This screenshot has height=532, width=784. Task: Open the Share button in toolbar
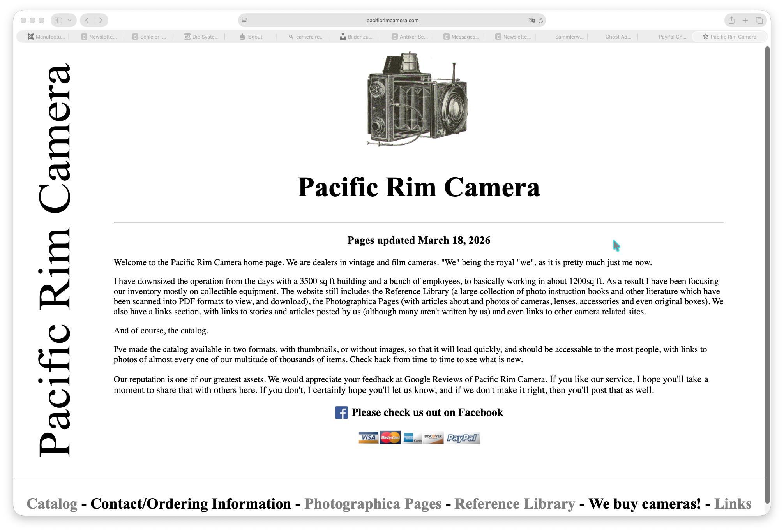731,20
